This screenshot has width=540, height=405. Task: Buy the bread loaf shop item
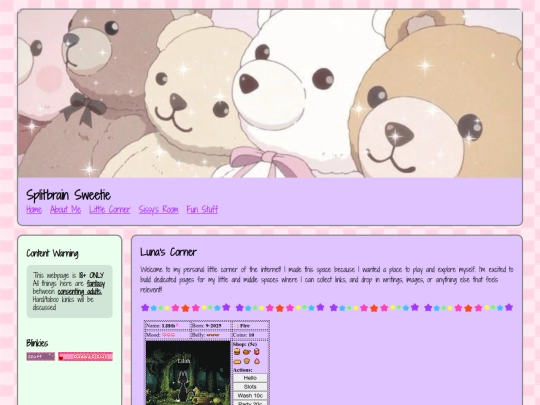(237, 361)
